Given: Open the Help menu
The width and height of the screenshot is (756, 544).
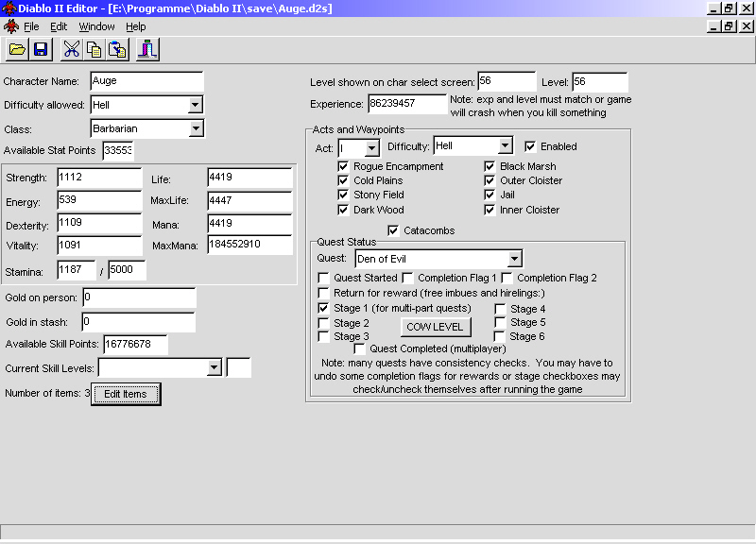Looking at the screenshot, I should click(135, 26).
